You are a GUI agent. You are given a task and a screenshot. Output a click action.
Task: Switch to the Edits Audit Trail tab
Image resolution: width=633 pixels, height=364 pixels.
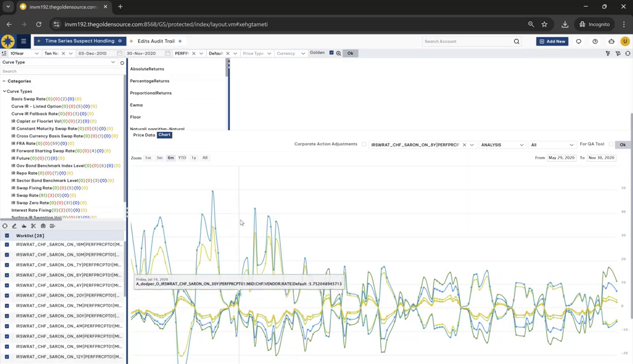(155, 41)
